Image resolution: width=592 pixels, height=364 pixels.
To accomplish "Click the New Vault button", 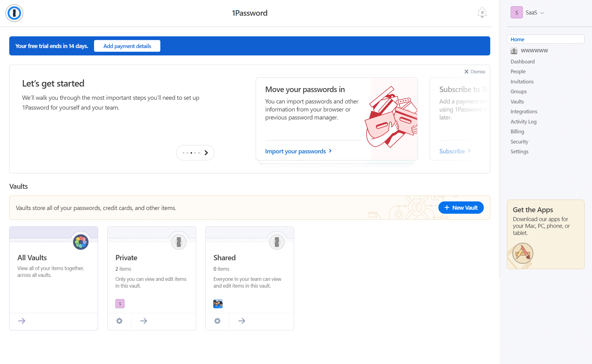I will point(460,207).
